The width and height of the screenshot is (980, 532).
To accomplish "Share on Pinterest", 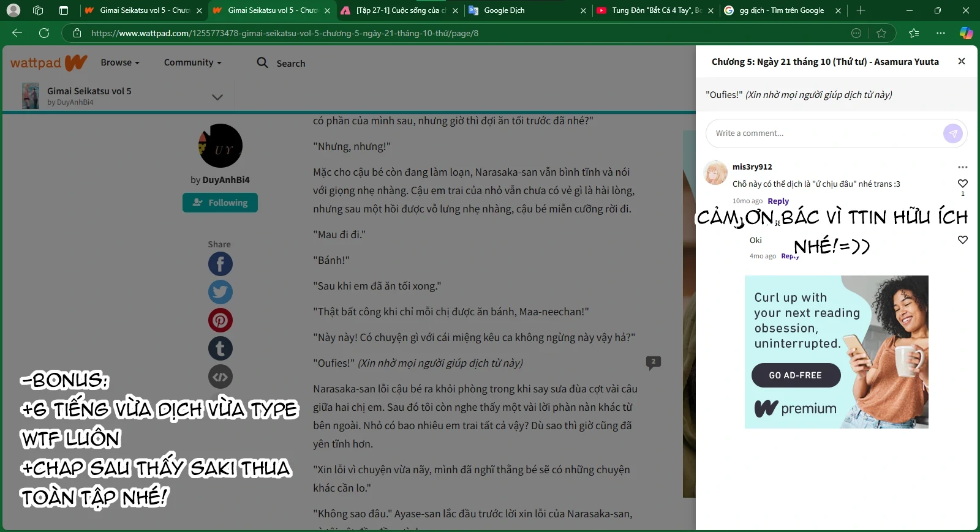I will (220, 320).
